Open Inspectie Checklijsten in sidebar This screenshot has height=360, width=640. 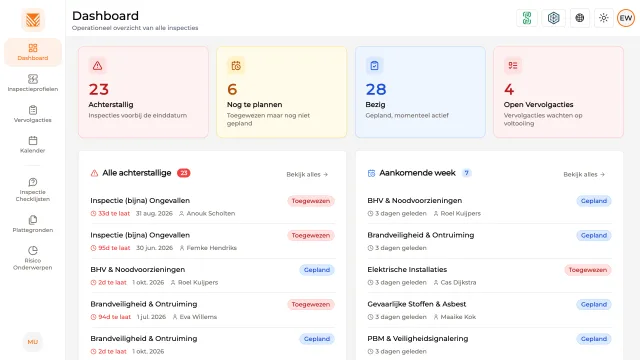(x=33, y=189)
